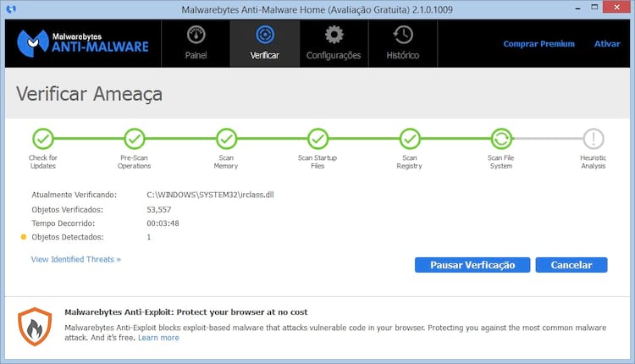Click the Learn more link
This screenshot has width=635, height=364.
(158, 338)
